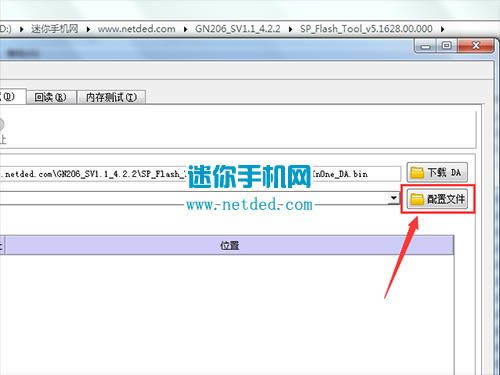Click the empty scatter file path field
The width and height of the screenshot is (500, 375).
[x=194, y=198]
